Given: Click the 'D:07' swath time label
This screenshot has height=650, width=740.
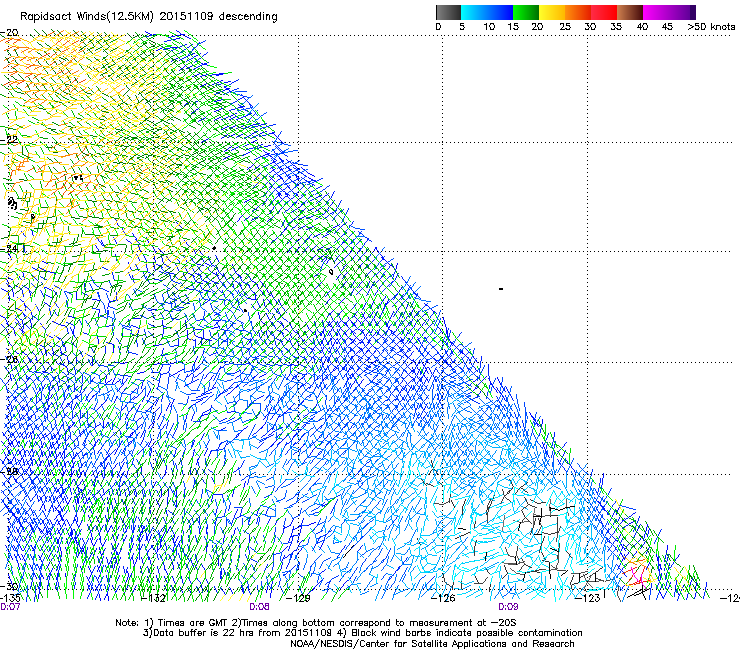Looking at the screenshot, I should [10, 607].
